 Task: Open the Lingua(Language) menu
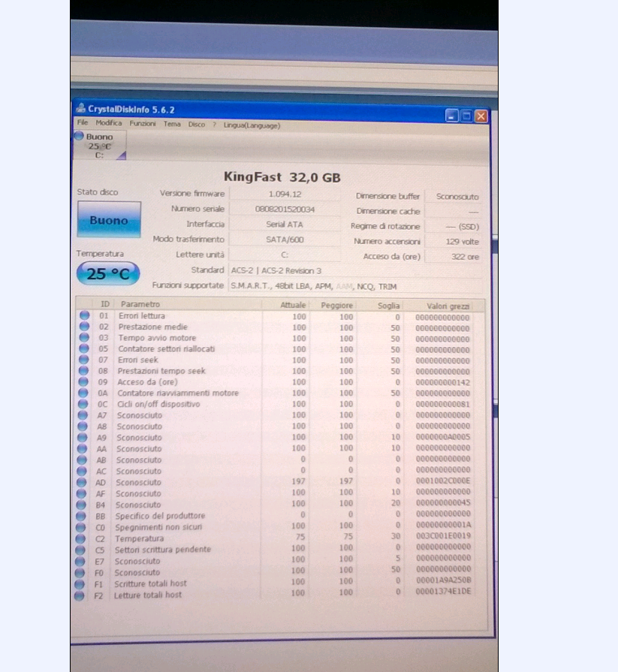[x=252, y=125]
